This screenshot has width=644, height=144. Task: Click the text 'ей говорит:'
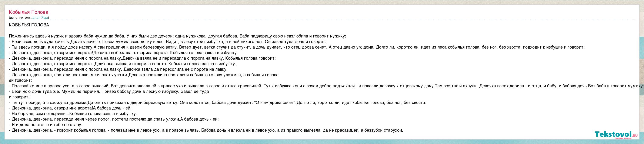click(20, 80)
